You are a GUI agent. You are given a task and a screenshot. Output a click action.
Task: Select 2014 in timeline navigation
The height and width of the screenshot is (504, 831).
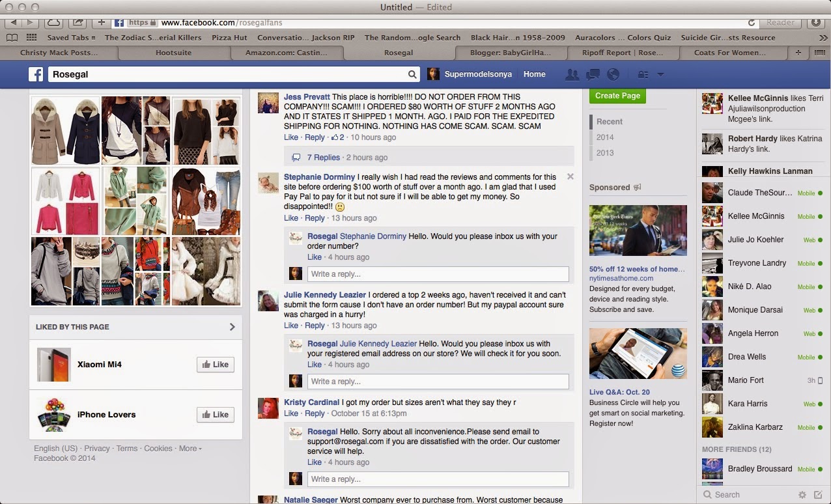pos(605,137)
